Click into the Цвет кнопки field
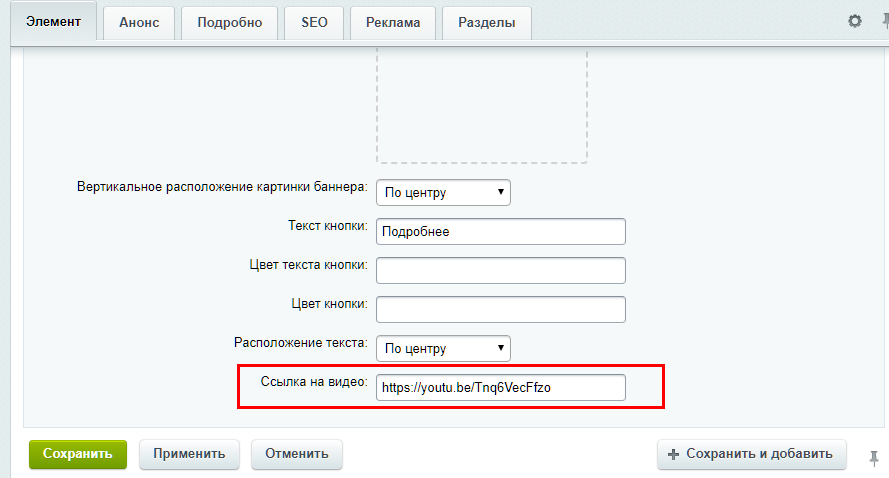The width and height of the screenshot is (889, 478). pos(500,309)
